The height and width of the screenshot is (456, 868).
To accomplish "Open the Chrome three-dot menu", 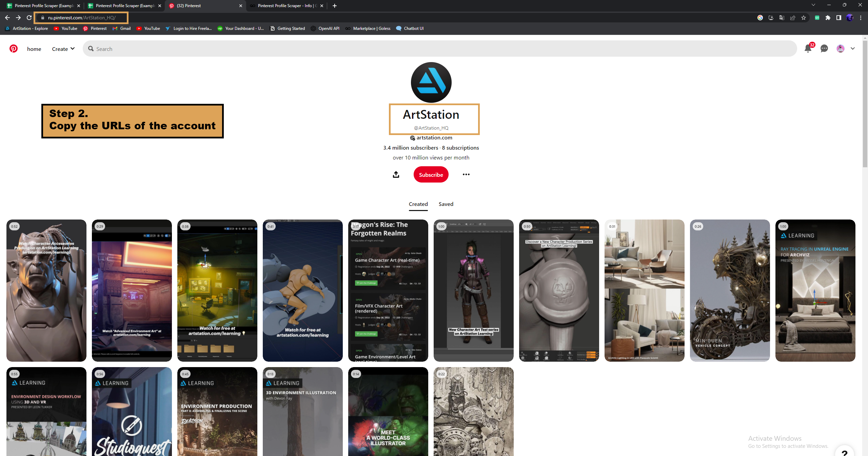I will [861, 18].
